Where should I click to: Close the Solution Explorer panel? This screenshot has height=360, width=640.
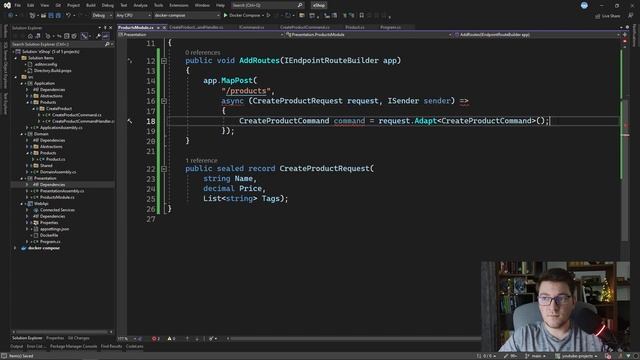click(x=111, y=28)
